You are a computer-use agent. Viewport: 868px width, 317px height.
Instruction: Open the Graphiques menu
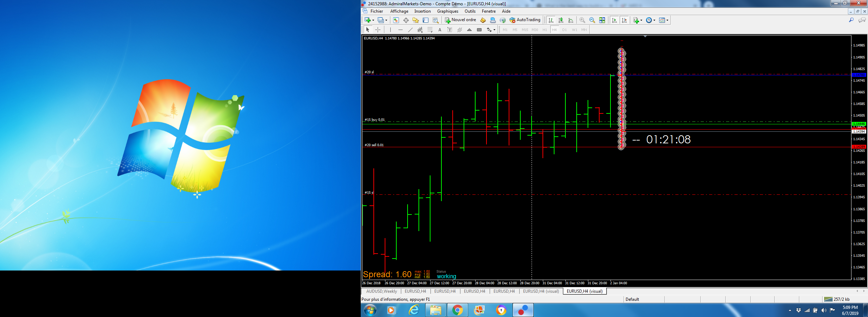point(448,11)
